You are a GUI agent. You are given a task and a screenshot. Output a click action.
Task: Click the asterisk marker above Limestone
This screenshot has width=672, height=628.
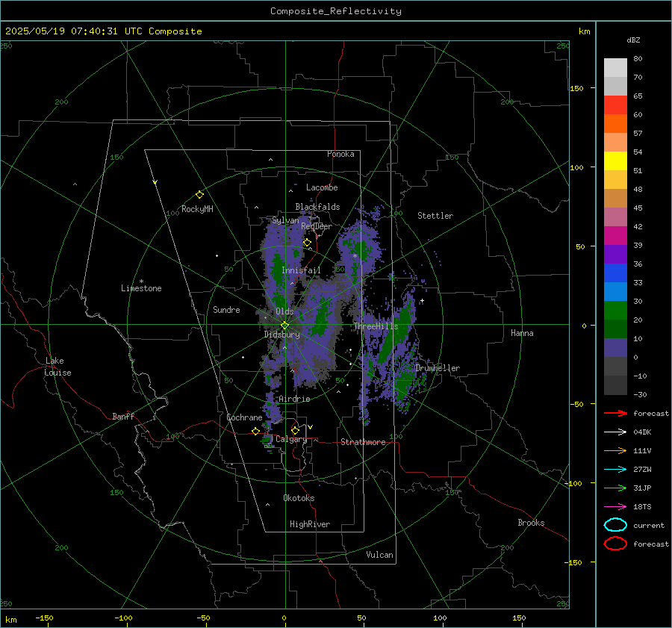click(141, 282)
